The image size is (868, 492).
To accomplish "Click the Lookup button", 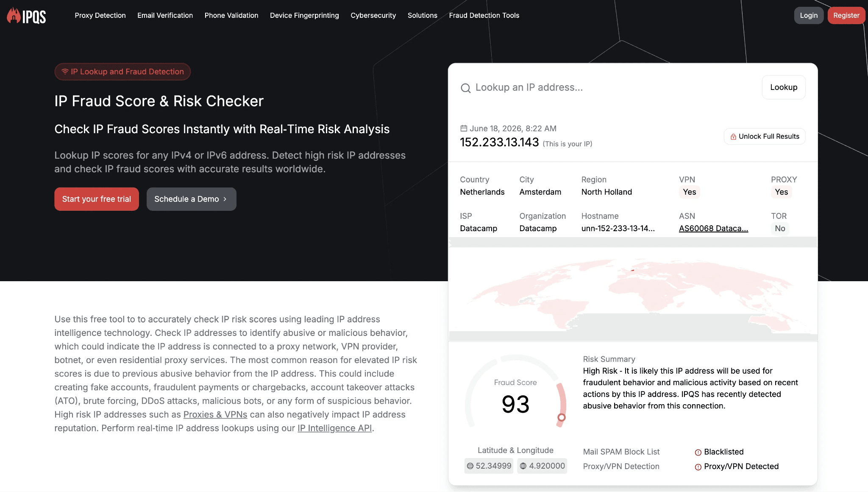I will 784,87.
